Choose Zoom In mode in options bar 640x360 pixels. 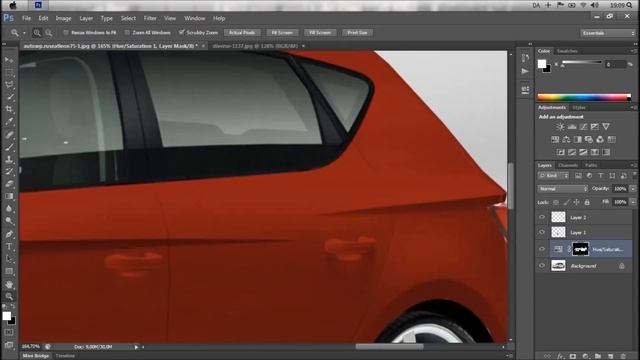(x=37, y=33)
